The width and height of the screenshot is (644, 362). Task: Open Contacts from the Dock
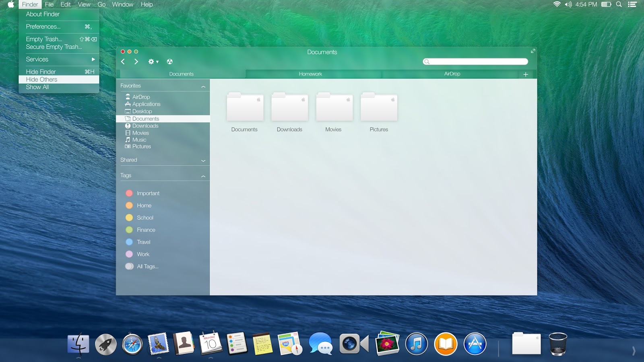[184, 343]
